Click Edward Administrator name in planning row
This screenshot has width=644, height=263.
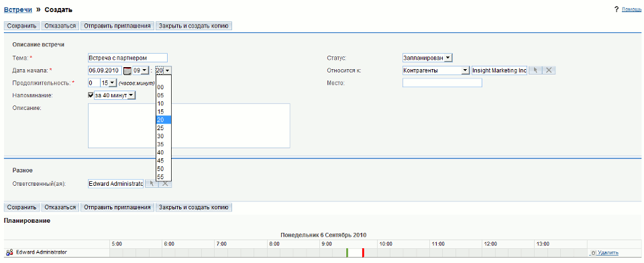point(42,252)
